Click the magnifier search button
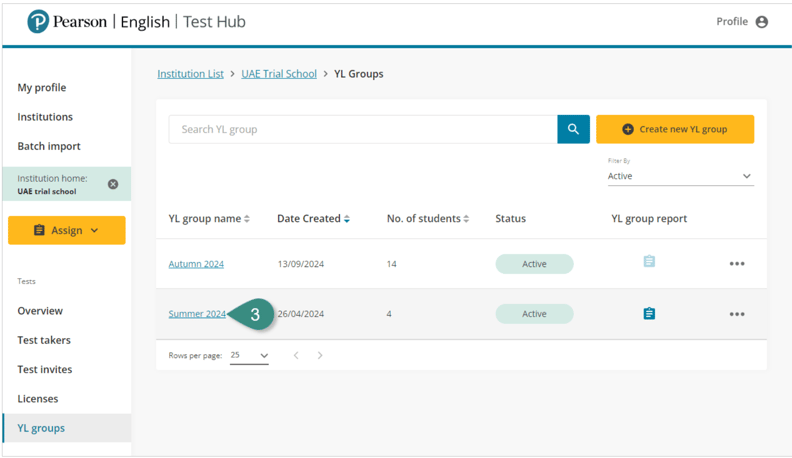 [573, 129]
